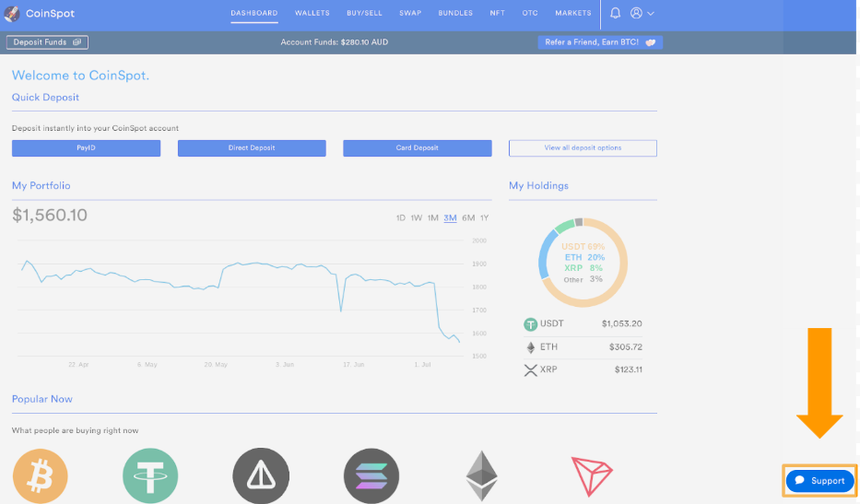Open the Bundles tab

coord(455,13)
